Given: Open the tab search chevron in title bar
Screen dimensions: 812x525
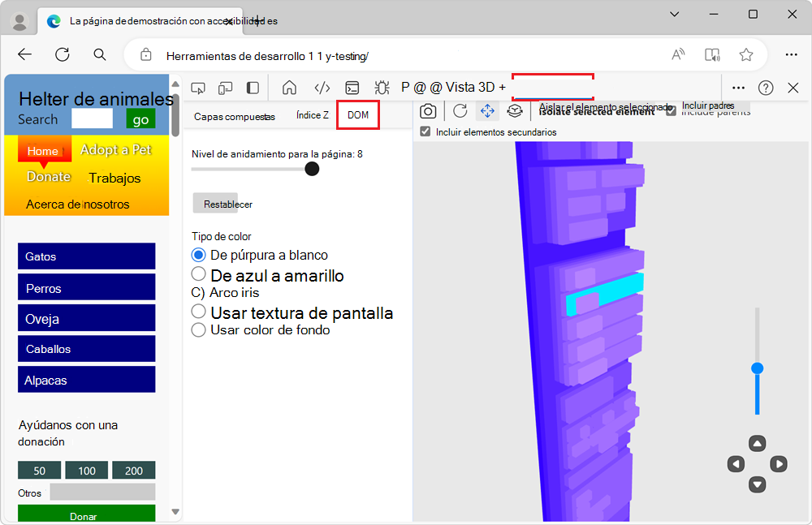Looking at the screenshot, I should point(674,15).
